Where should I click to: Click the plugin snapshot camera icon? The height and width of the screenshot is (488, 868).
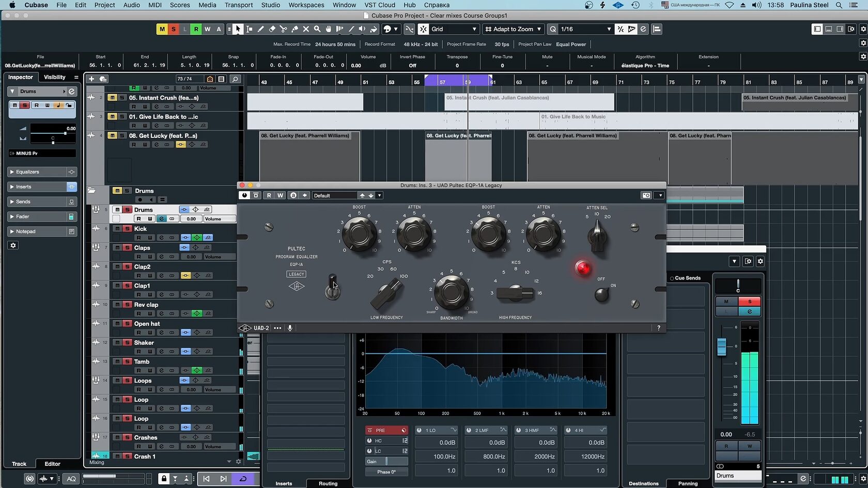click(646, 196)
